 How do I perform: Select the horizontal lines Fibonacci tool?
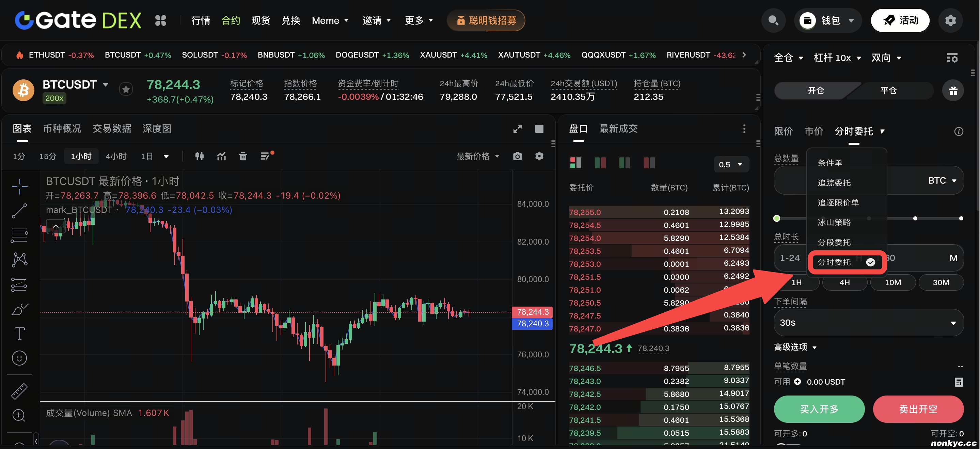pyautogui.click(x=19, y=235)
